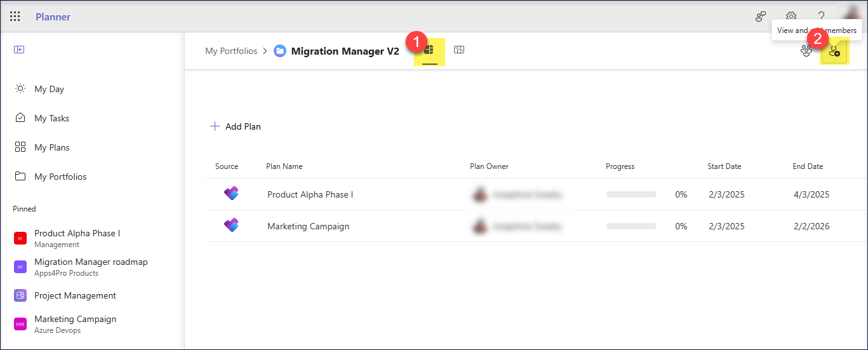The image size is (868, 350).
Task: Open the Settings gear
Action: click(791, 17)
